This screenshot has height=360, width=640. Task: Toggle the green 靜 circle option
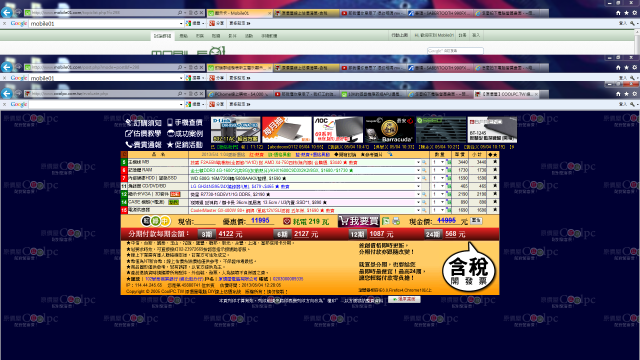point(156,221)
